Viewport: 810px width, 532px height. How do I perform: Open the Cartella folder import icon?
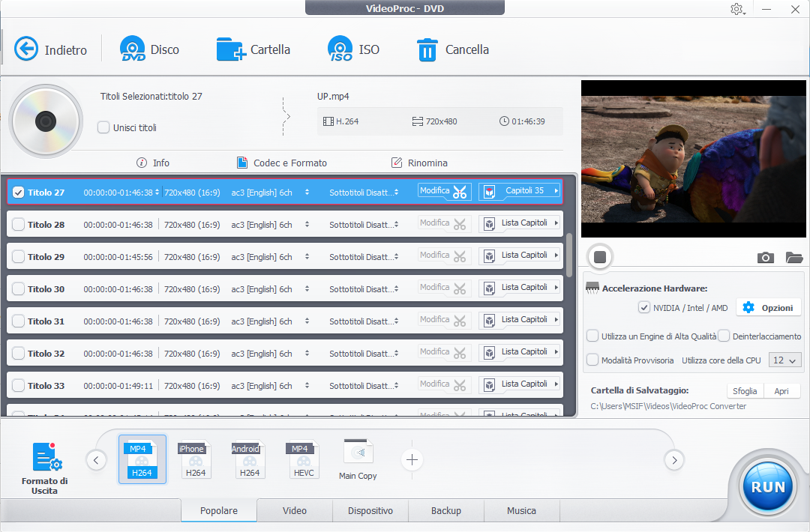(231, 49)
